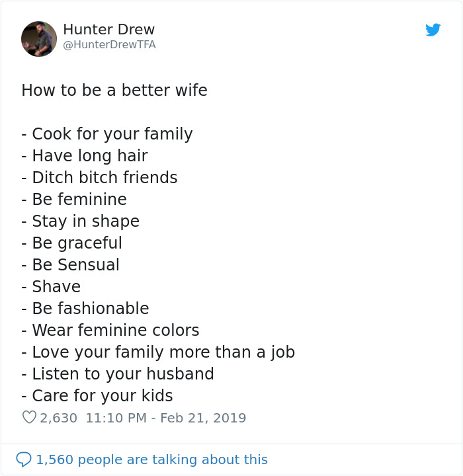Click the "Be fashionable" line

85,309
